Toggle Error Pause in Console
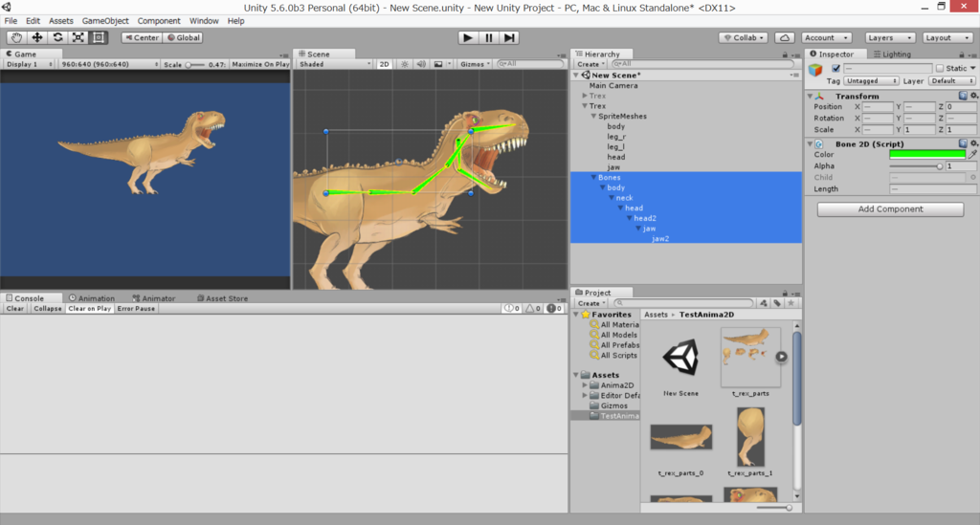This screenshot has width=980, height=525. [136, 308]
